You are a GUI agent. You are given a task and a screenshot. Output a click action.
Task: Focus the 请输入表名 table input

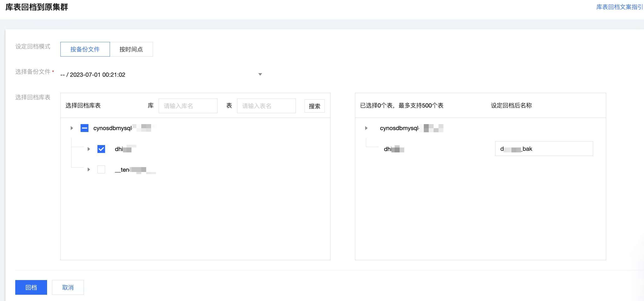266,106
